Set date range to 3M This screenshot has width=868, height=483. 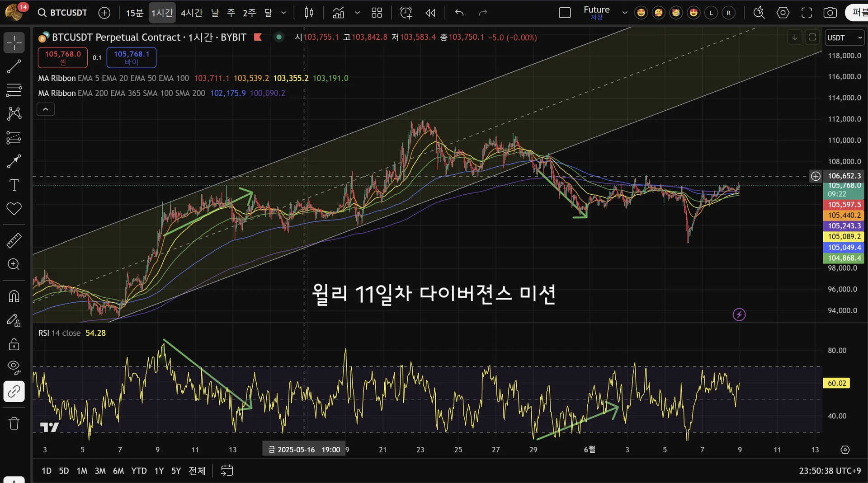[100, 471]
